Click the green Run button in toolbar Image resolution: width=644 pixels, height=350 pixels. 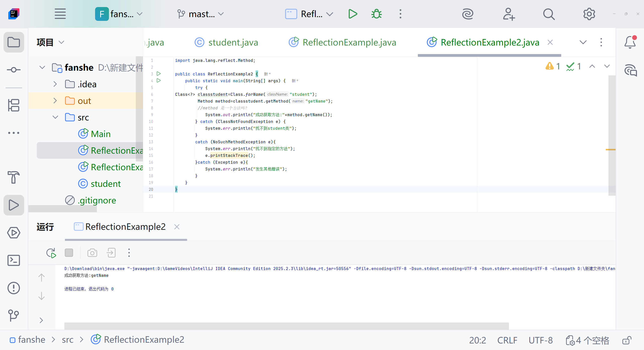point(353,14)
